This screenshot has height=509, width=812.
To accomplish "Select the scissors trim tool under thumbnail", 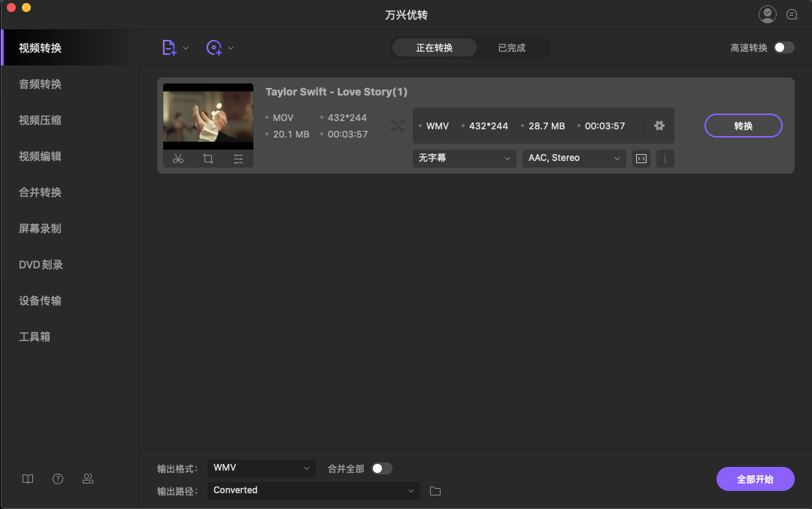I will coord(178,159).
